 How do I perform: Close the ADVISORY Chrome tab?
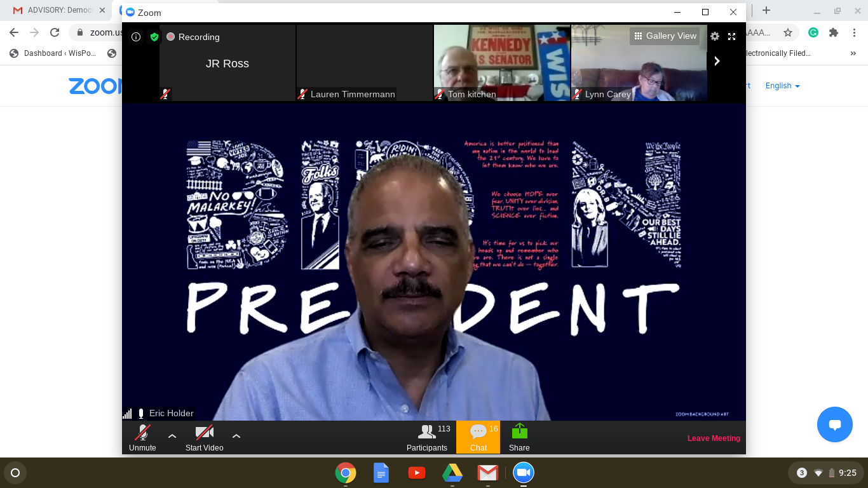pyautogui.click(x=102, y=11)
